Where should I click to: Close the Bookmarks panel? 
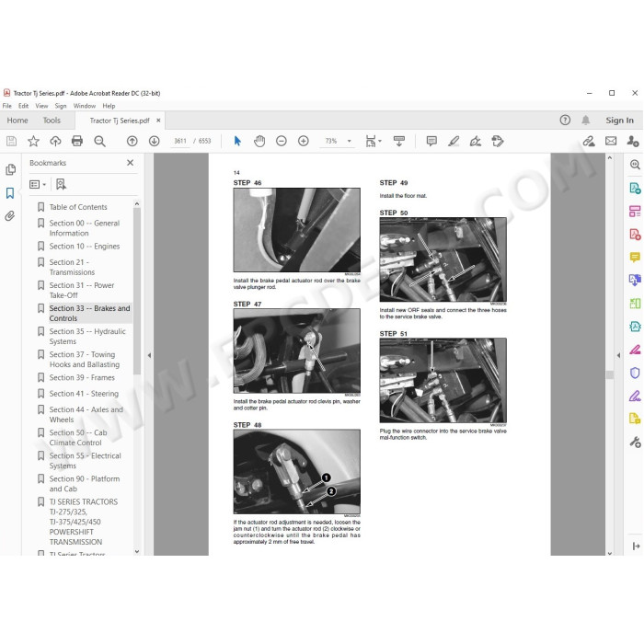tap(131, 163)
